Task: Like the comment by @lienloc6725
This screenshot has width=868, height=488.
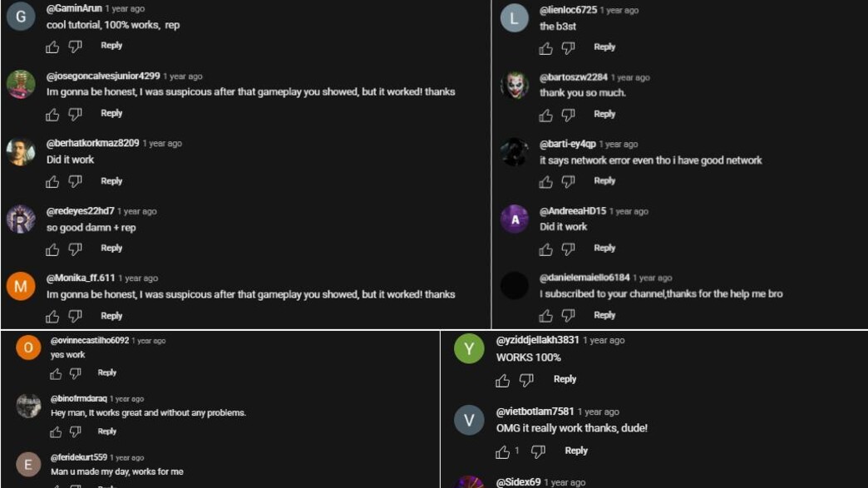Action: [x=545, y=48]
